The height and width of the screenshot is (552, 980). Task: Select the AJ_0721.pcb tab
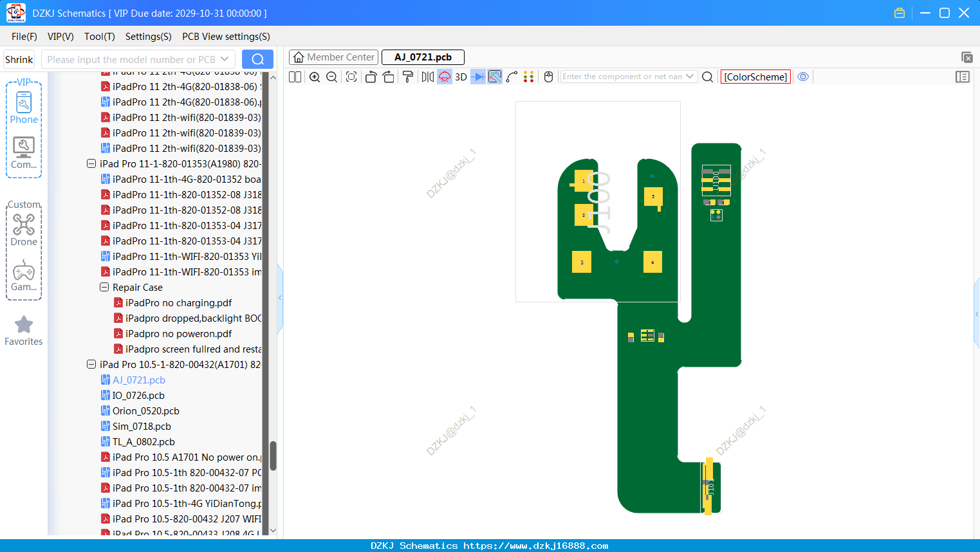click(423, 57)
